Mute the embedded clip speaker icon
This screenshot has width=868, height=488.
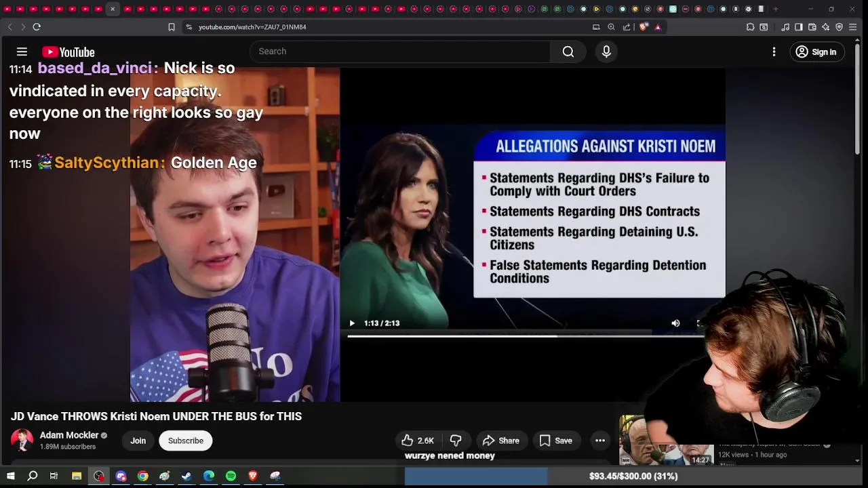pyautogui.click(x=675, y=323)
